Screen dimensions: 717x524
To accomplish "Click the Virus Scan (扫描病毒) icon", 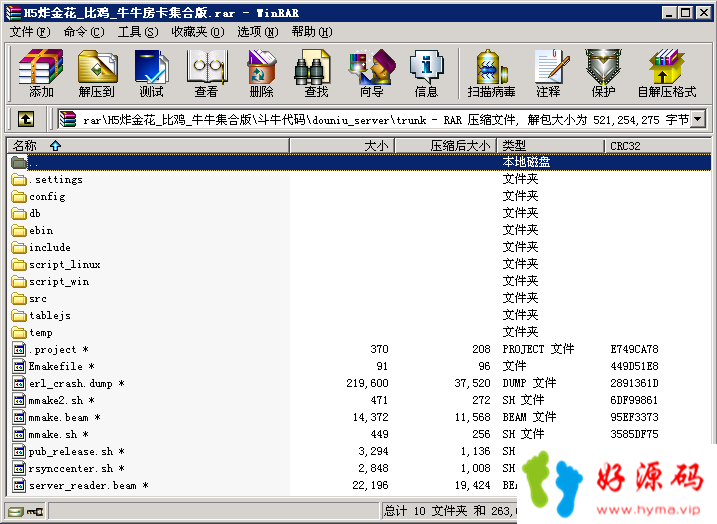I will coord(492,74).
